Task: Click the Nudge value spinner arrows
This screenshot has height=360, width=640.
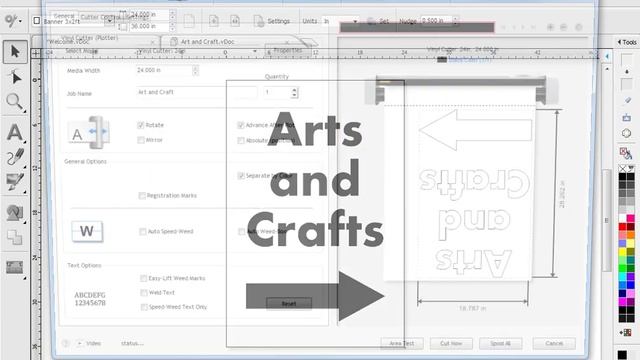Action: click(456, 20)
